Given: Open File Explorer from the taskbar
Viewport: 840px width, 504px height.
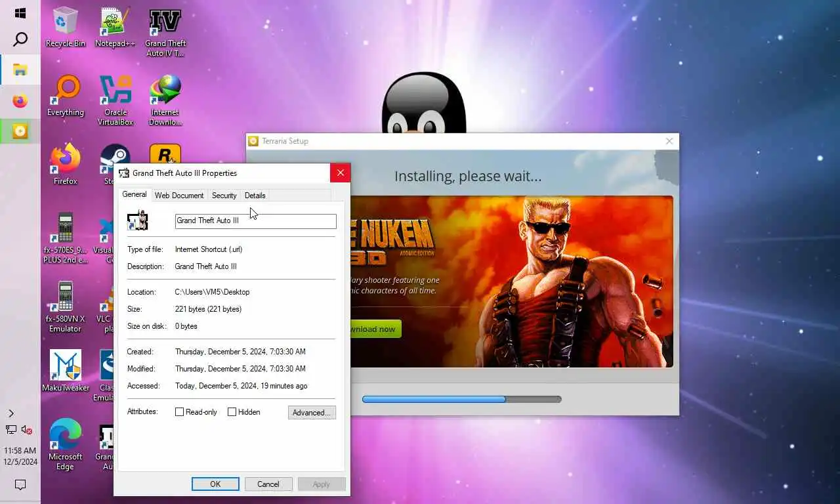Looking at the screenshot, I should click(20, 70).
